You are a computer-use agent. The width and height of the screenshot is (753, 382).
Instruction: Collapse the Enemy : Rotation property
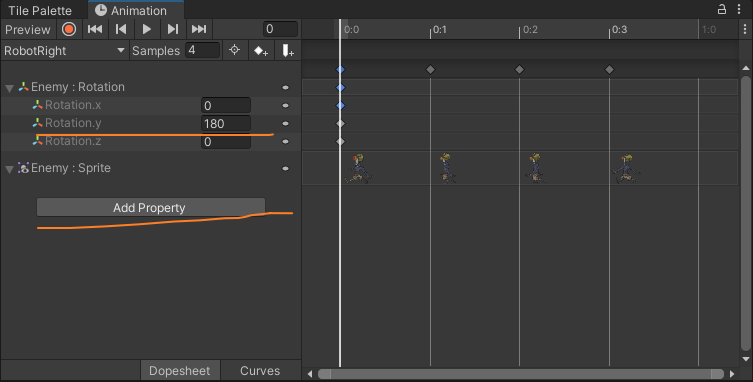(x=9, y=88)
